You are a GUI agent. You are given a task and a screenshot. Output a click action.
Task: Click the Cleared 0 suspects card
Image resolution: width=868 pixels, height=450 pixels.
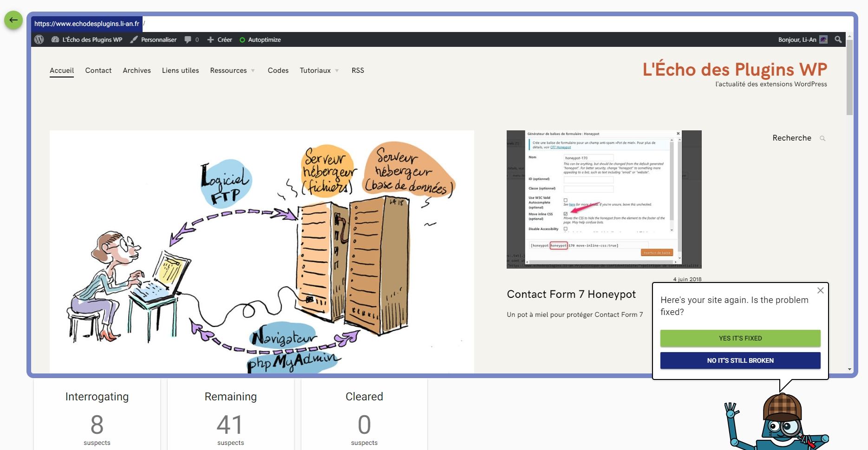tap(364, 414)
